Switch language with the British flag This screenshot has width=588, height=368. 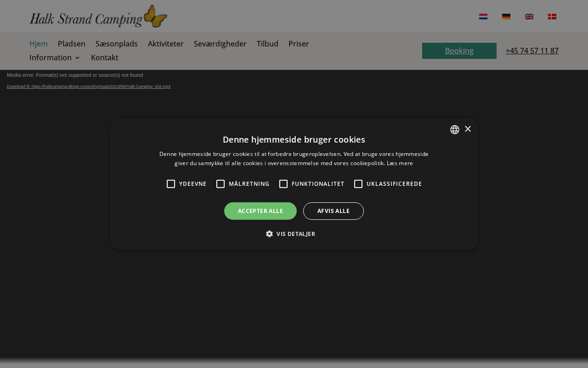[x=529, y=17]
